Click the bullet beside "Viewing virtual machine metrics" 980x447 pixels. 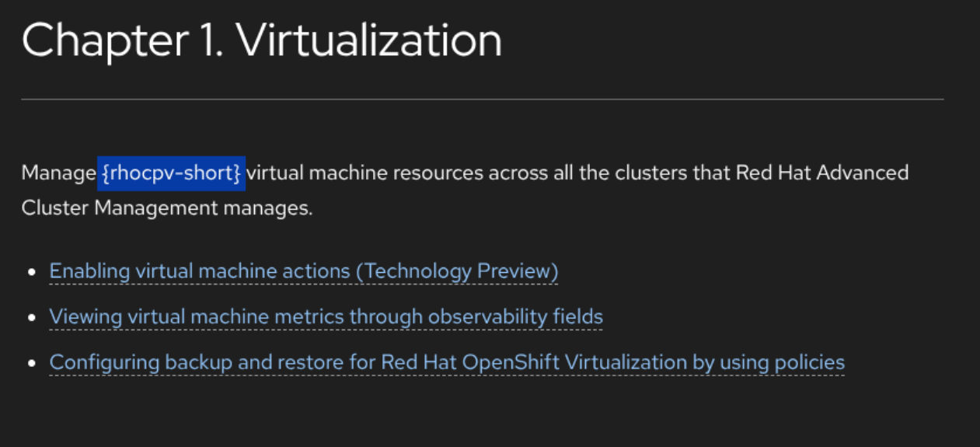point(32,318)
